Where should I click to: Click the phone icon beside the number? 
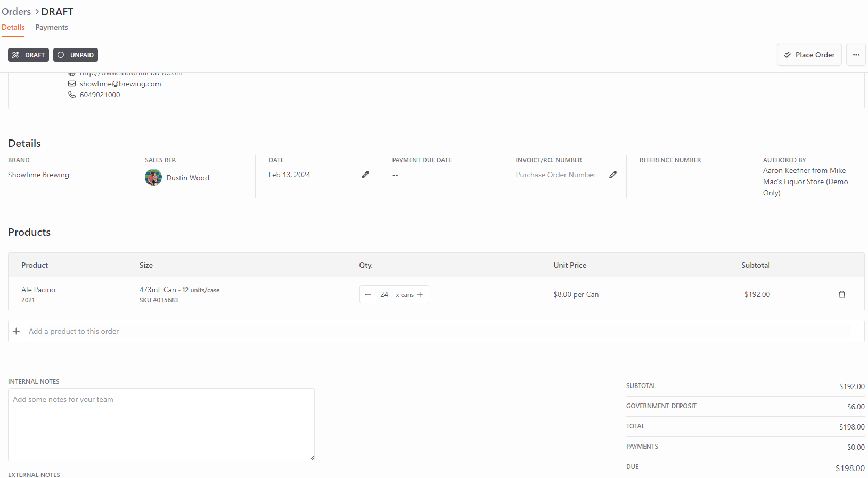(x=72, y=95)
